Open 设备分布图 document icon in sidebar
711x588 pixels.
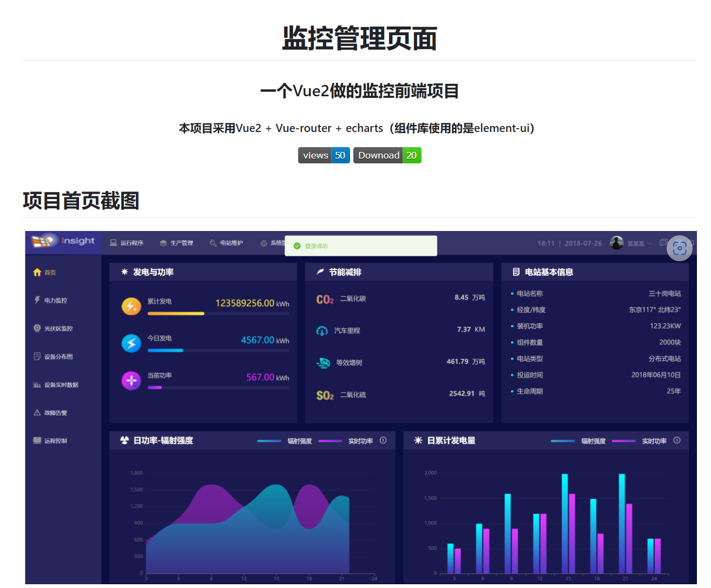click(x=37, y=356)
